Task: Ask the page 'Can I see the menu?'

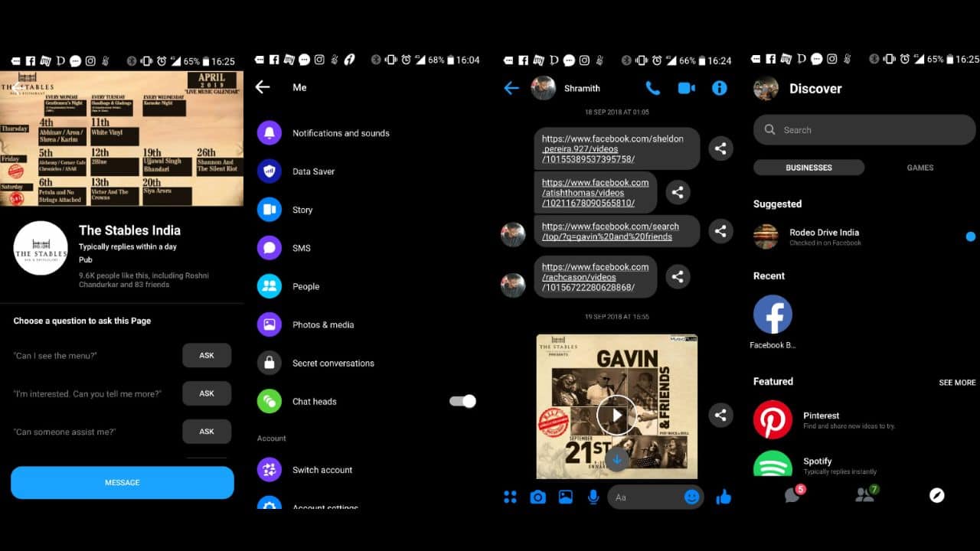Action: [207, 355]
